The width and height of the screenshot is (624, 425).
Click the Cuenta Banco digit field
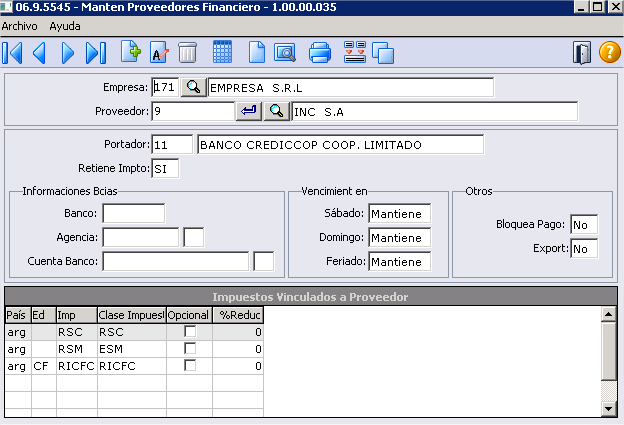pos(263,261)
